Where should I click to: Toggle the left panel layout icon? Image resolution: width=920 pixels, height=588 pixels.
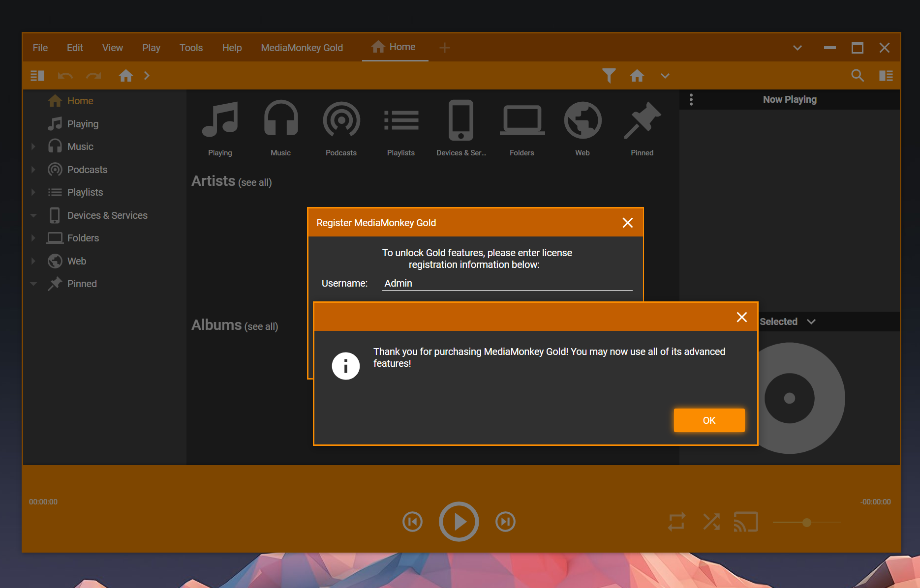pyautogui.click(x=37, y=76)
